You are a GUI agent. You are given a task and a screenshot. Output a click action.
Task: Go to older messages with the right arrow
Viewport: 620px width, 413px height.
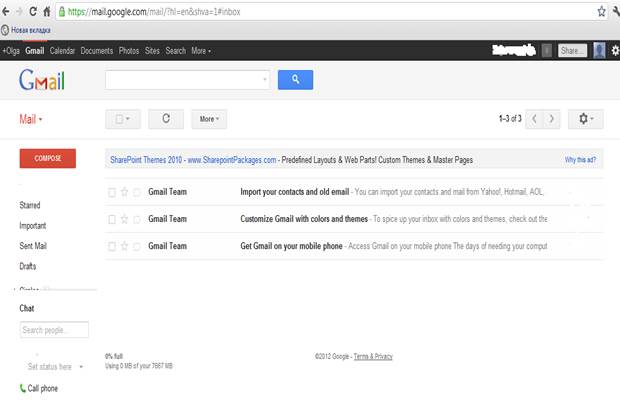click(x=552, y=119)
